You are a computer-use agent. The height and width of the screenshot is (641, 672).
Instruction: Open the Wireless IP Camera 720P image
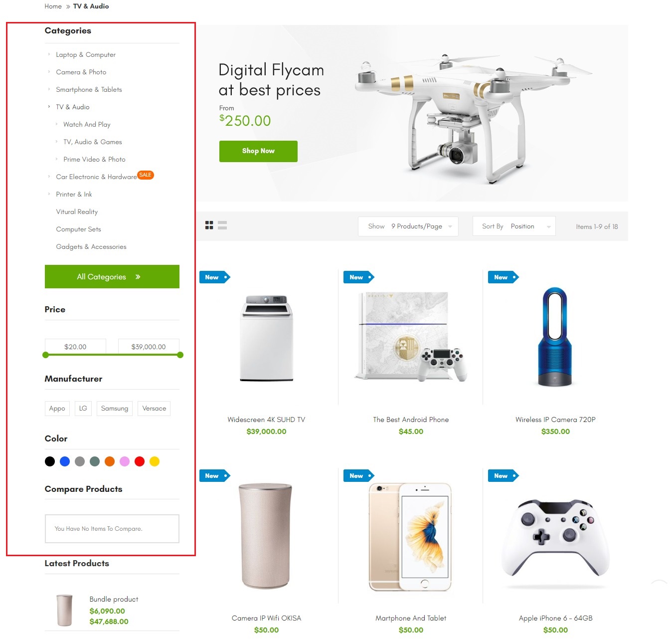coord(555,337)
